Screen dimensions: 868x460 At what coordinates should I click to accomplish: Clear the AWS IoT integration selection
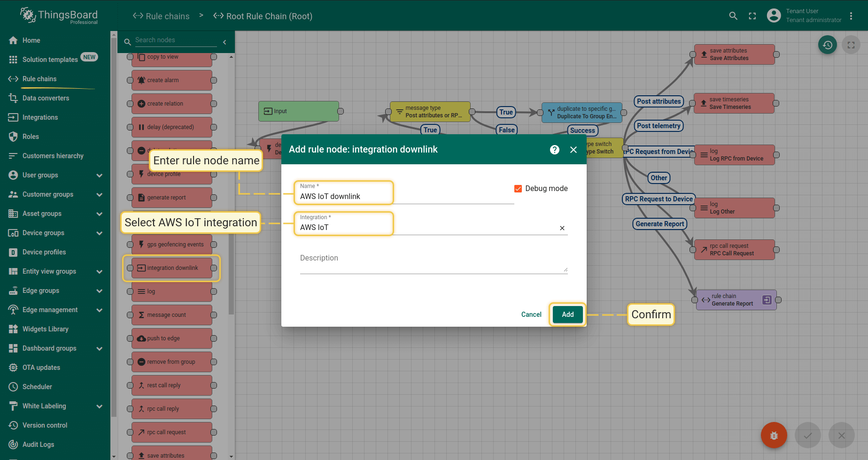click(x=562, y=228)
